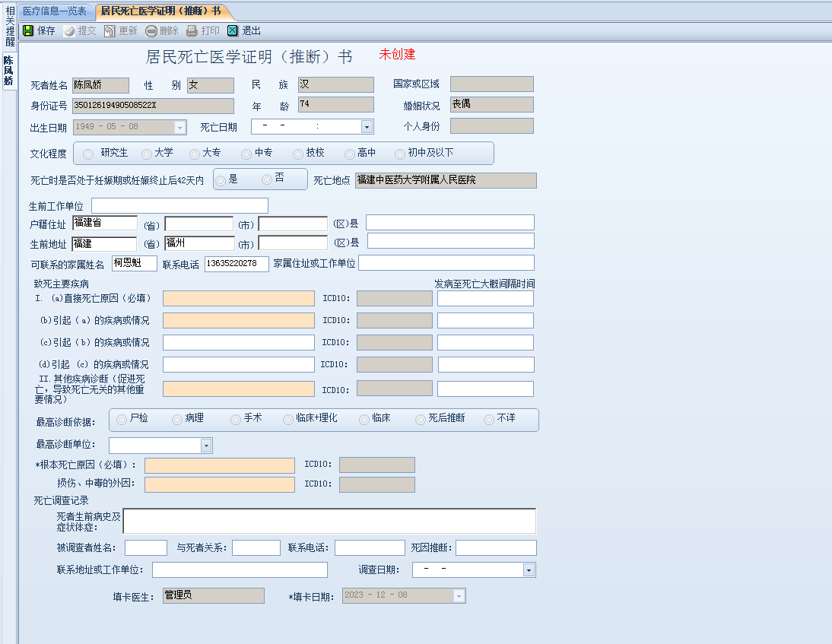Click the 填卡医生 field showing 管理员
The image size is (832, 644).
214,596
